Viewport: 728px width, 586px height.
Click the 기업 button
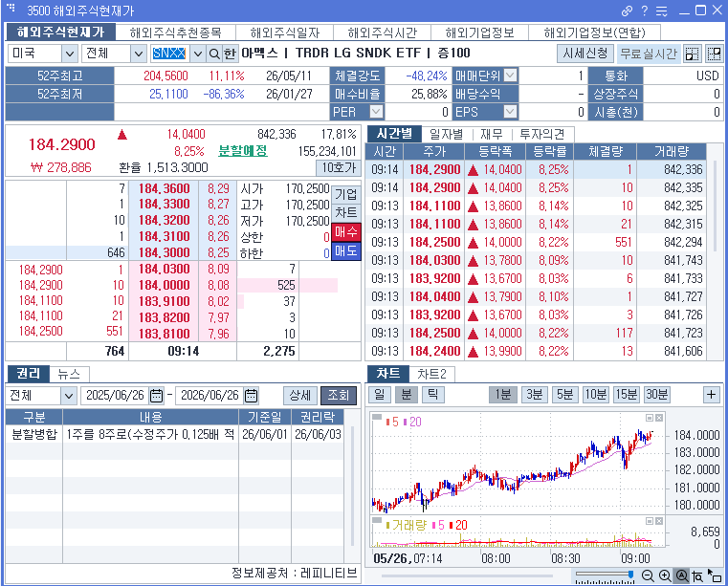click(346, 194)
